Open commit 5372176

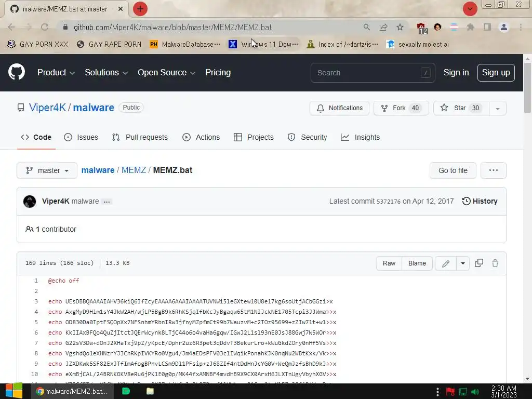[x=389, y=202]
